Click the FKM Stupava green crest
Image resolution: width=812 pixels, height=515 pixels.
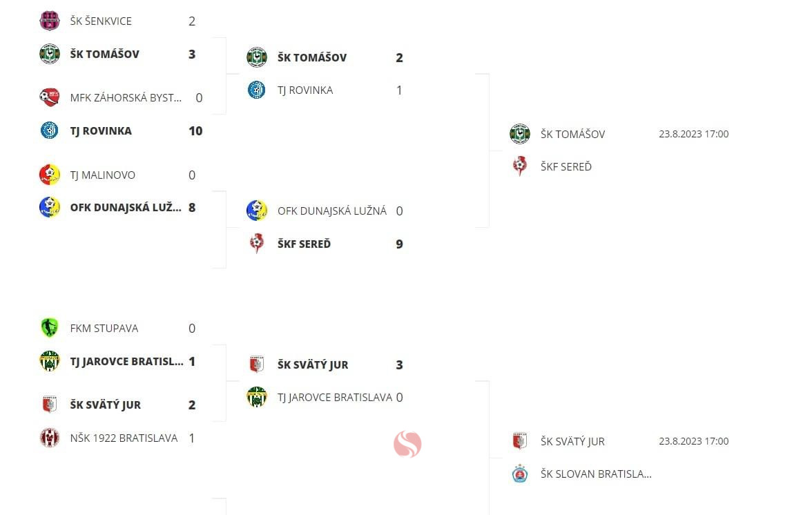click(x=50, y=328)
